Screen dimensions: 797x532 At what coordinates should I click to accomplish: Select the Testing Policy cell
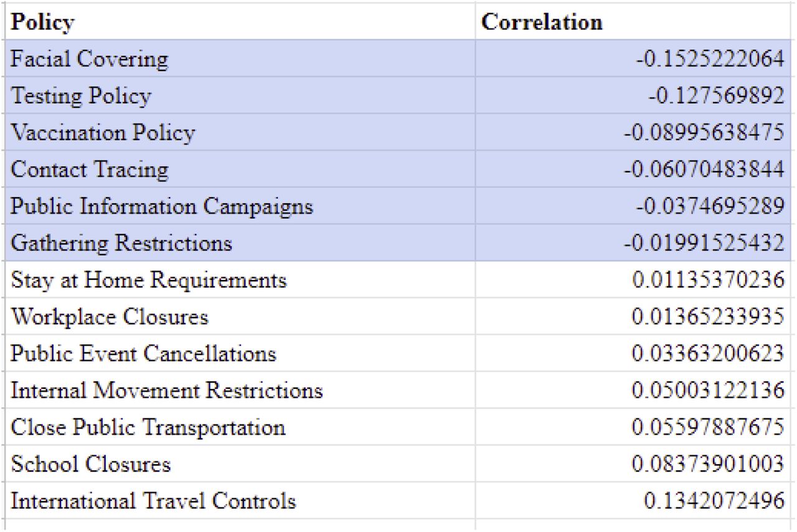pos(240,96)
